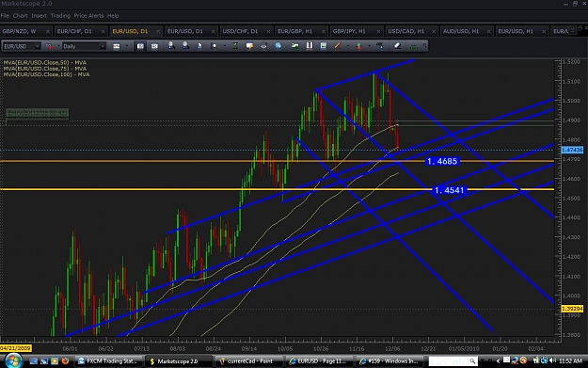Expand the line tool options arrow

click(348, 46)
